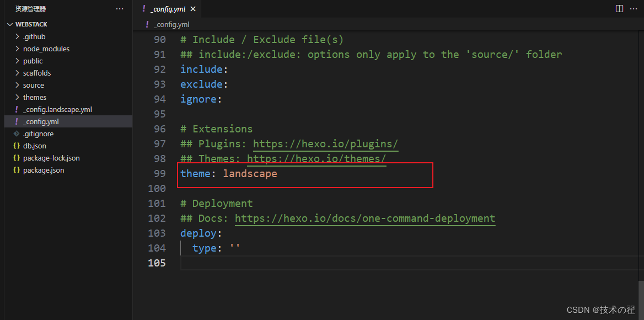The width and height of the screenshot is (644, 320).
Task: Click YAML icon of _config.landscape.yml
Action: 17,109
